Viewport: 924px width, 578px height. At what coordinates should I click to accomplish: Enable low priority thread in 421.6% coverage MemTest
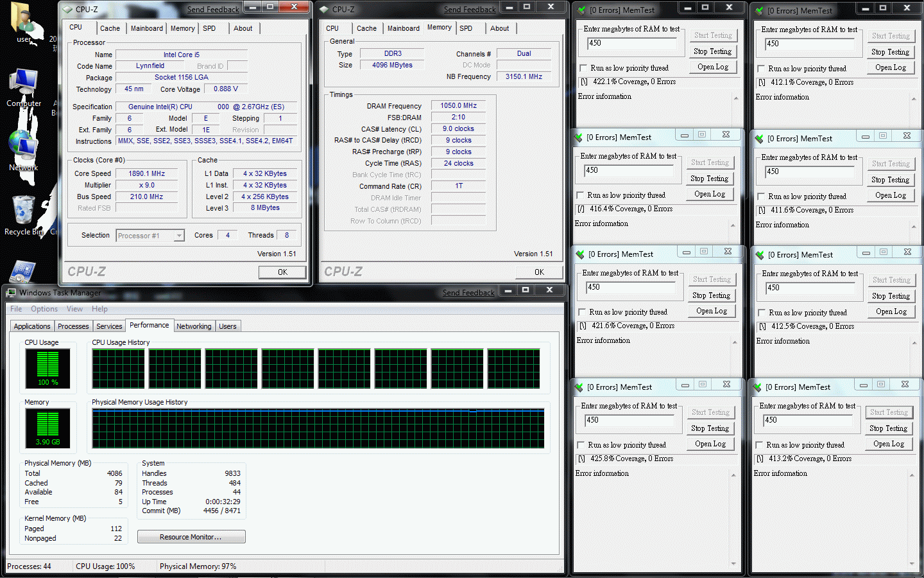point(582,312)
